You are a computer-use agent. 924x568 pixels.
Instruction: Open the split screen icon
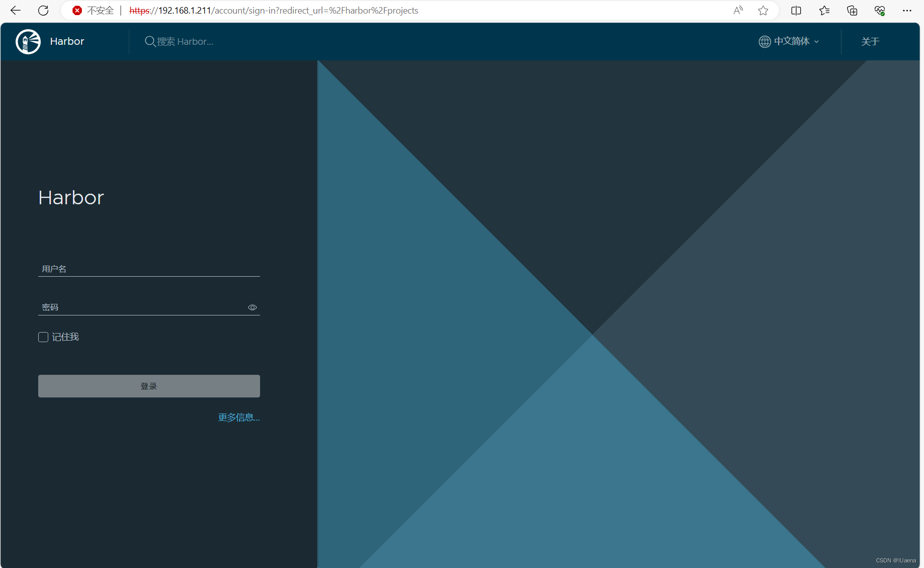tap(796, 11)
